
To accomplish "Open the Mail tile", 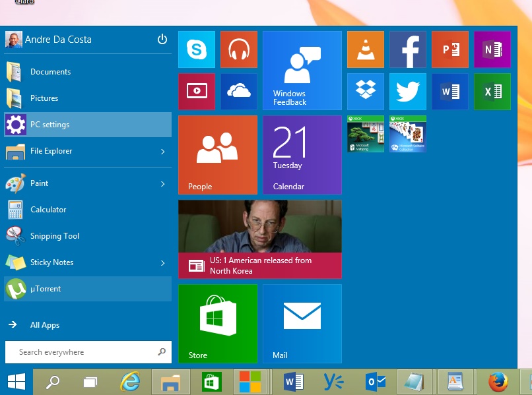I will (302, 324).
